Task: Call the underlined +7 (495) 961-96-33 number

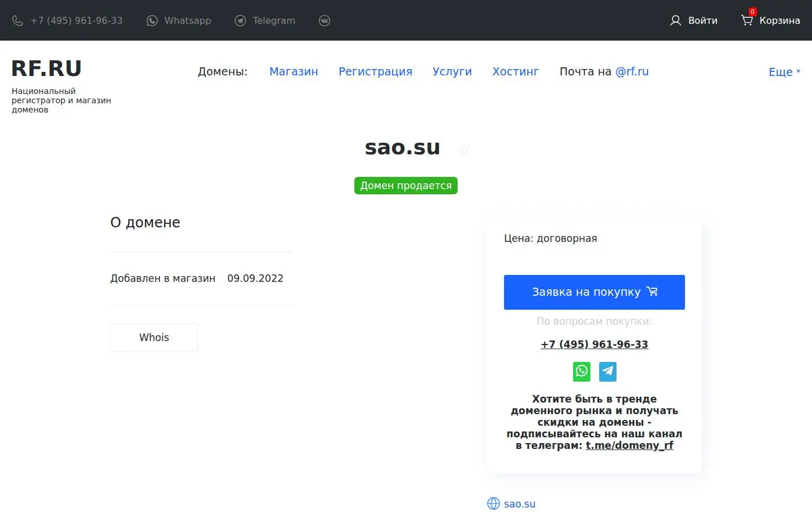Action: [x=594, y=345]
